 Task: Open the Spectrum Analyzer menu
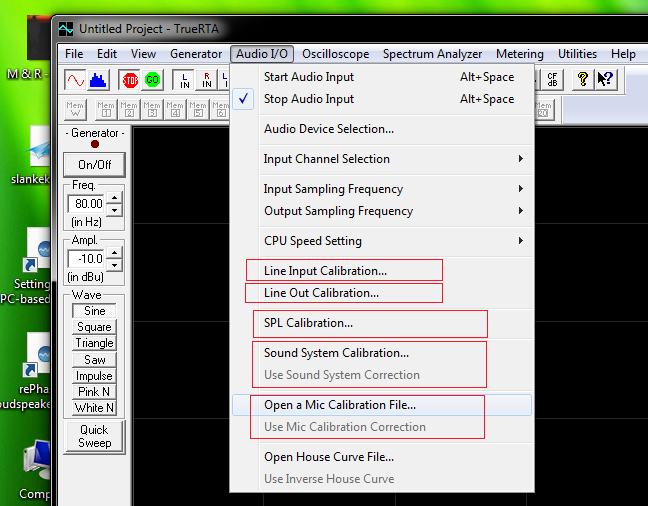[432, 54]
